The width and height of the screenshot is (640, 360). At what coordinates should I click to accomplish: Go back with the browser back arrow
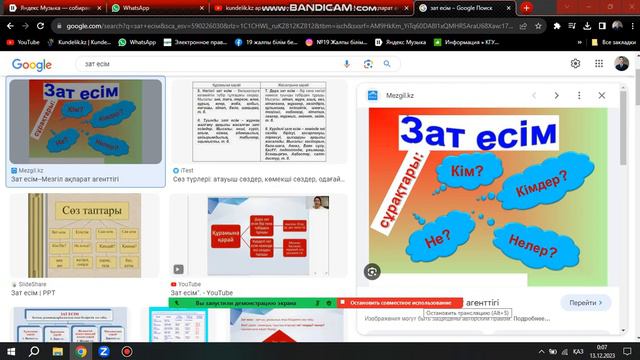click(10, 26)
